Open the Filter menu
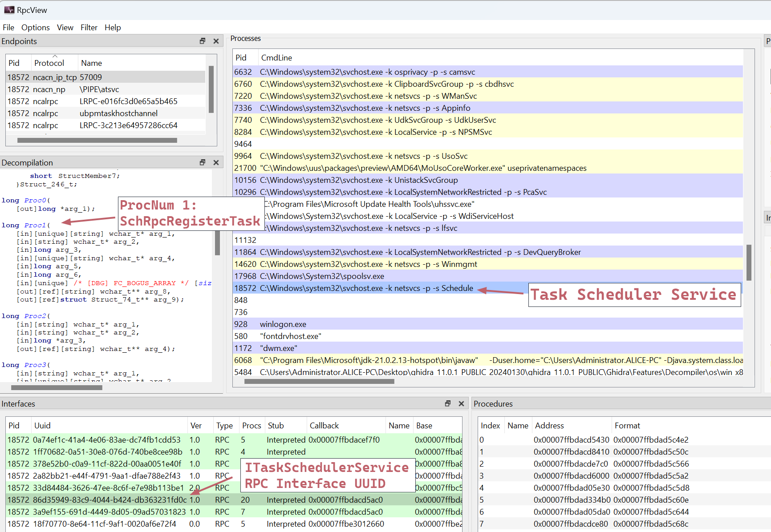The width and height of the screenshot is (771, 532). coord(89,28)
